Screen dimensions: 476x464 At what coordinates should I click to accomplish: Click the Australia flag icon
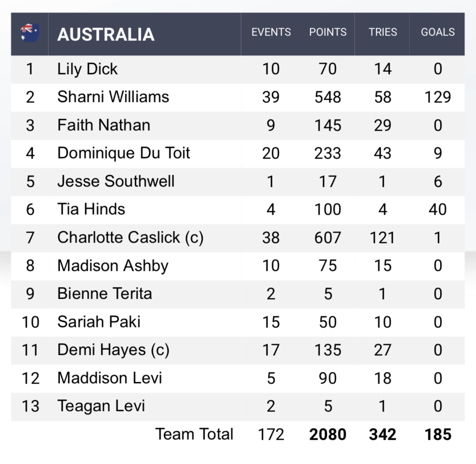pos(30,33)
